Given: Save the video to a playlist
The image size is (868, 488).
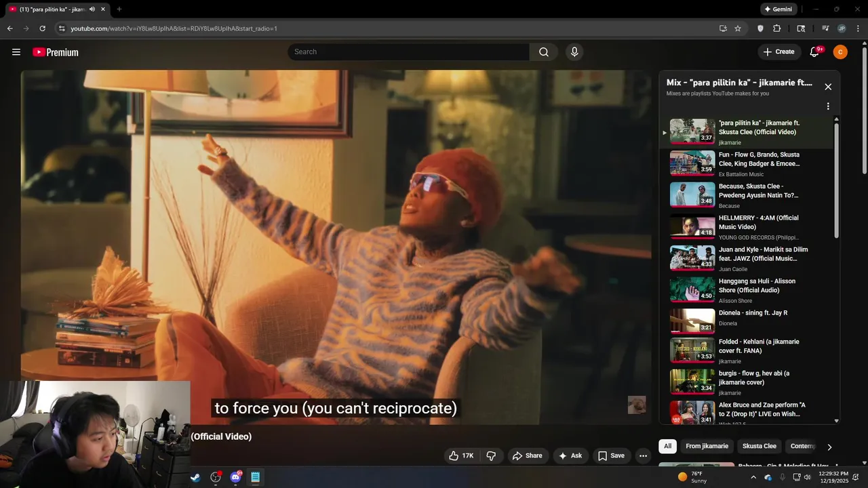Looking at the screenshot, I should click(611, 455).
